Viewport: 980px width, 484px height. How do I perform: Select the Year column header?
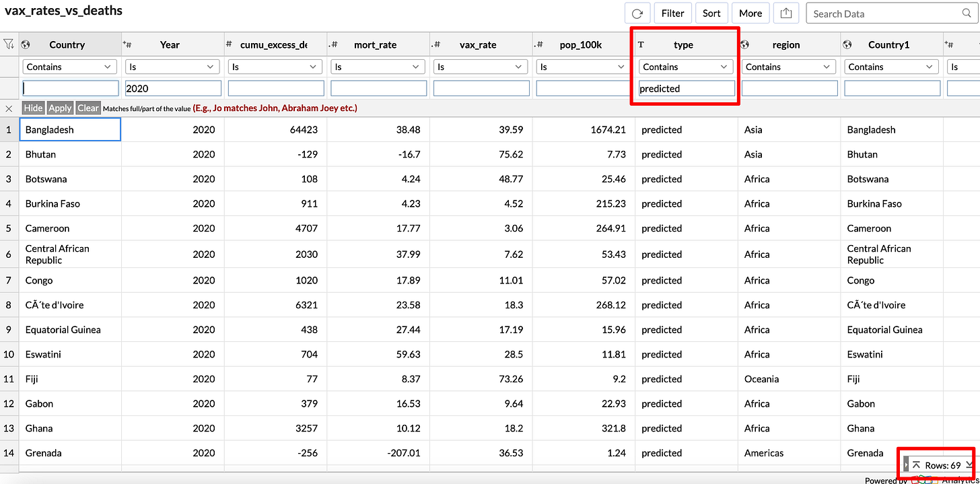(x=173, y=44)
